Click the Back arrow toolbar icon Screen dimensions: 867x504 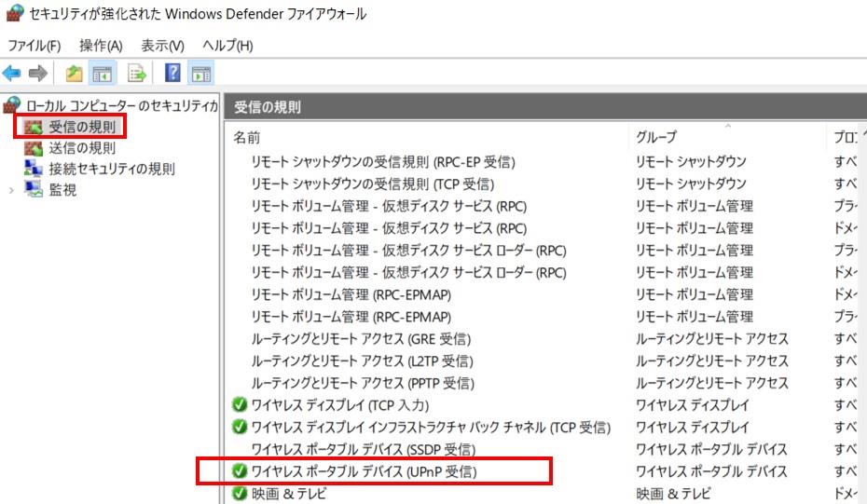point(11,73)
